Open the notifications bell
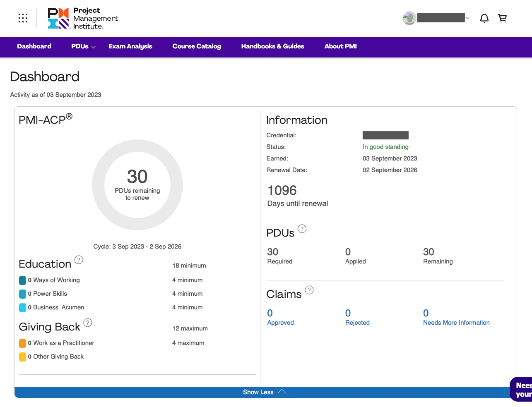532x407 pixels. click(484, 18)
